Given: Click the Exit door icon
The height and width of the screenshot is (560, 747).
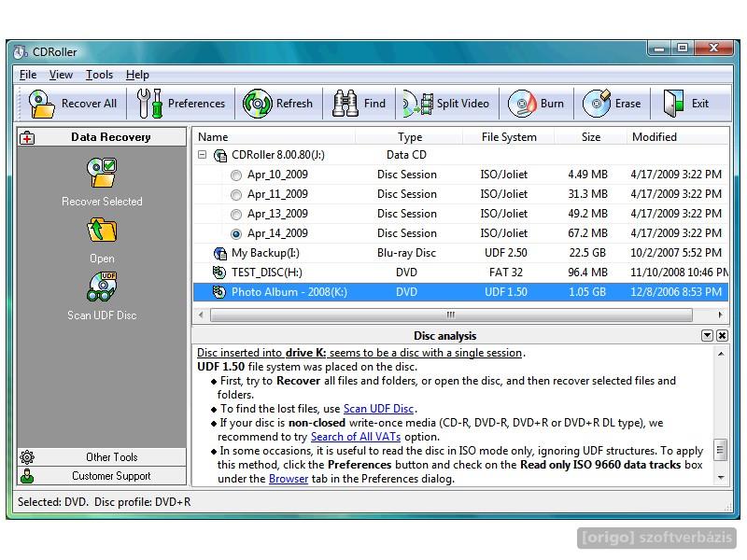Looking at the screenshot, I should tap(673, 104).
